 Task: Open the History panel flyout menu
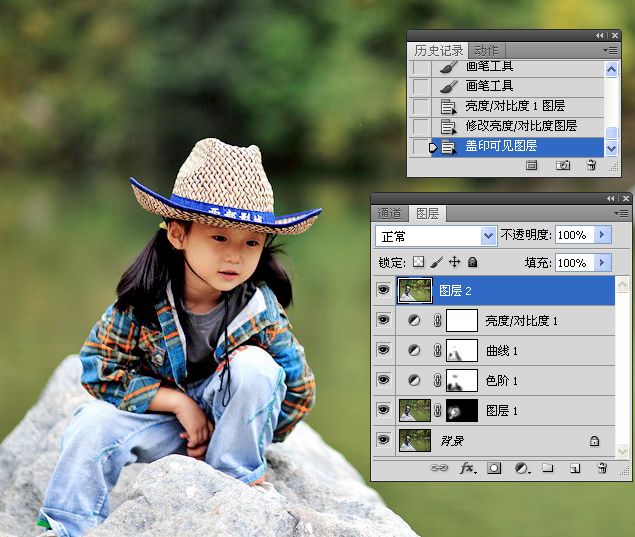click(x=611, y=51)
